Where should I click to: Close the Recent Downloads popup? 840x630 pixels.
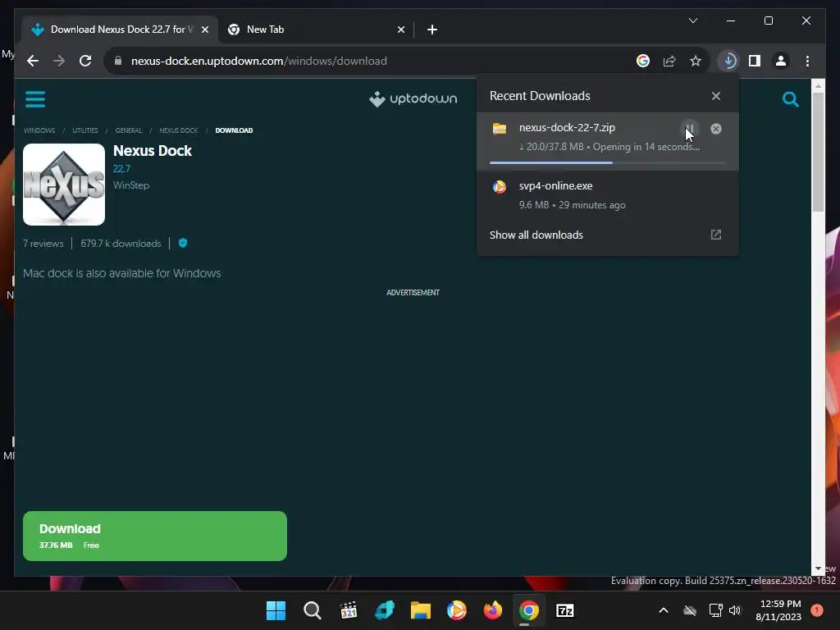point(715,96)
